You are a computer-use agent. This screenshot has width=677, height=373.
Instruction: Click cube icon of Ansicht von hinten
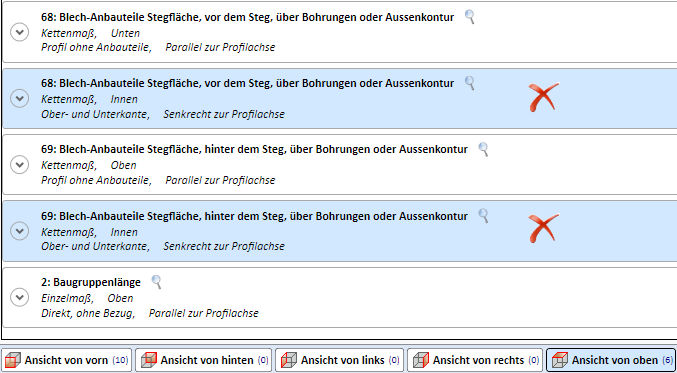[x=148, y=360]
